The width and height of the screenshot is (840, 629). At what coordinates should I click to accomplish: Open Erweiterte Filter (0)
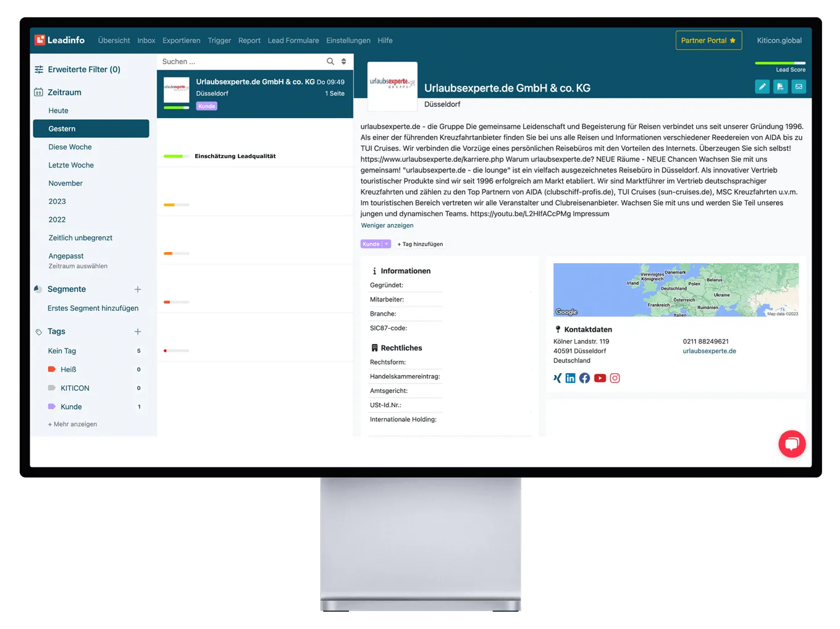coord(84,69)
